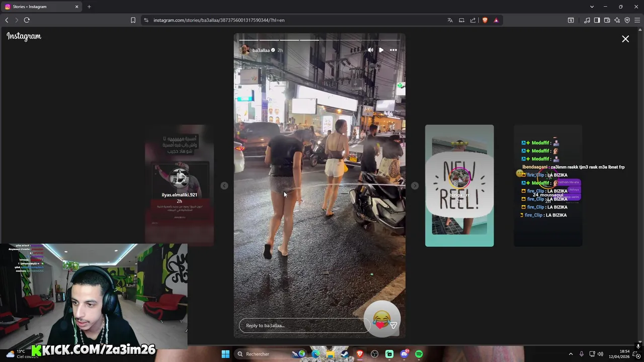644x362 pixels.
Task: Switch to Brave in the taskbar
Action: coord(360,354)
